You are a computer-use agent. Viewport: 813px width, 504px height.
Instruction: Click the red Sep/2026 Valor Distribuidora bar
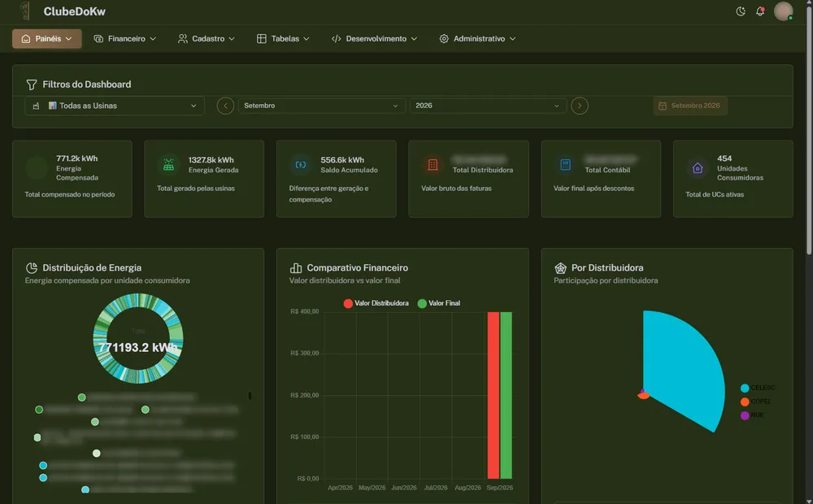click(493, 395)
